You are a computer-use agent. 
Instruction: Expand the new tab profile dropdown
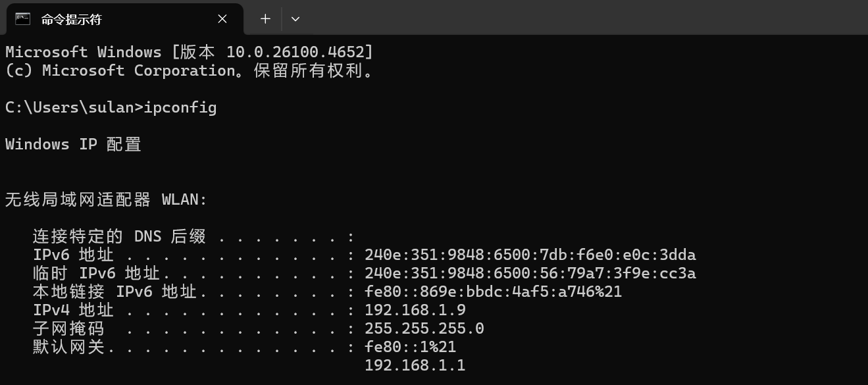coord(295,19)
